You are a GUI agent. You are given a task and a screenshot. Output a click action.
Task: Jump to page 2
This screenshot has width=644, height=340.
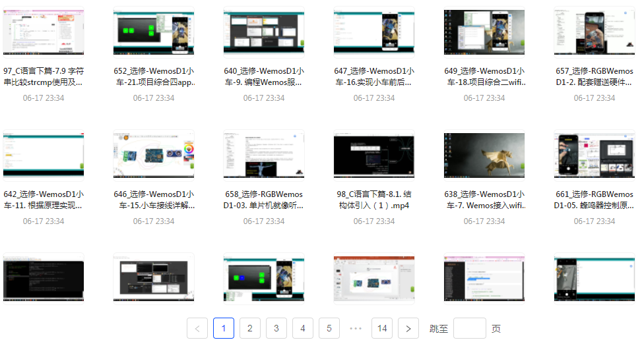point(250,328)
